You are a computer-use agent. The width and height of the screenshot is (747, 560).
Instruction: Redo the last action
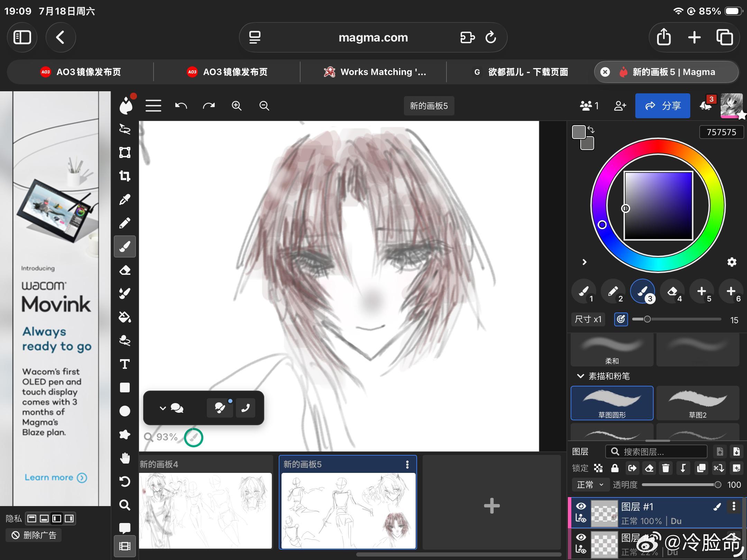(209, 106)
